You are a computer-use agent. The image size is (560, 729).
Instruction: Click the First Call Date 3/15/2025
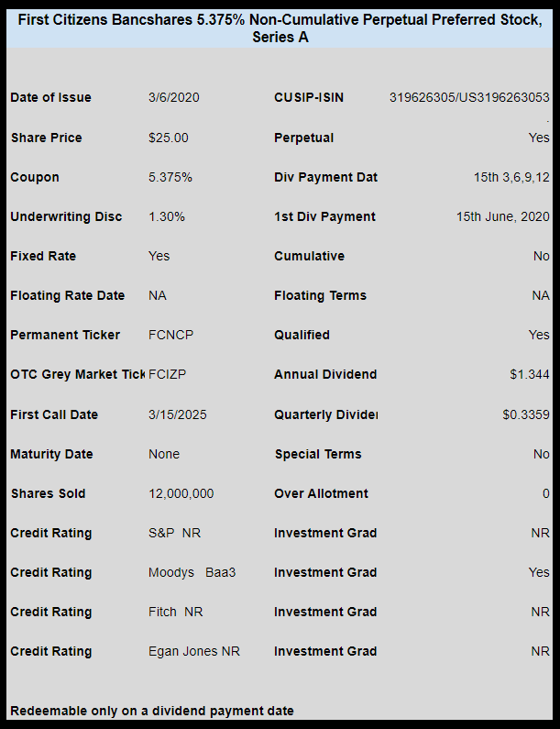pos(178,414)
